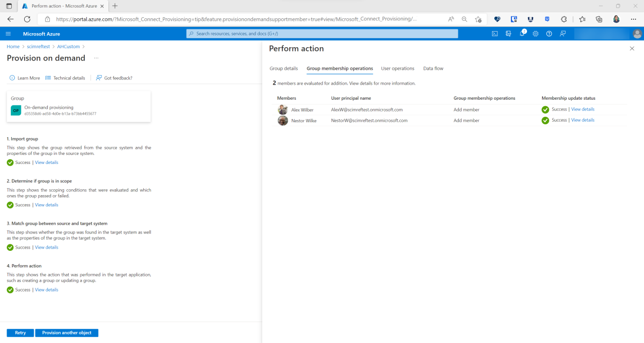Viewport: 644px width, 343px height.
Task: Open View details under Perform action step
Action: tap(47, 289)
